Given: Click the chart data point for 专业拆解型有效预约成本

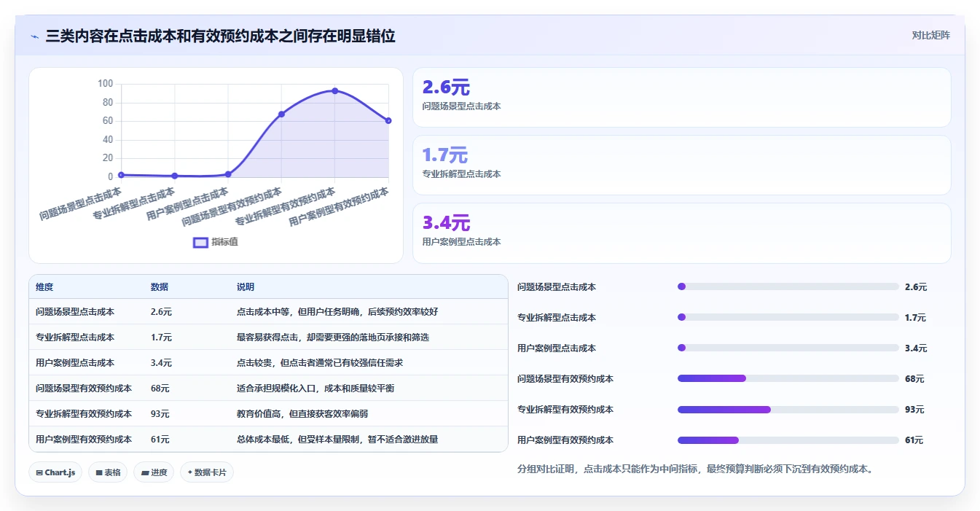Looking at the screenshot, I should coord(334,91).
